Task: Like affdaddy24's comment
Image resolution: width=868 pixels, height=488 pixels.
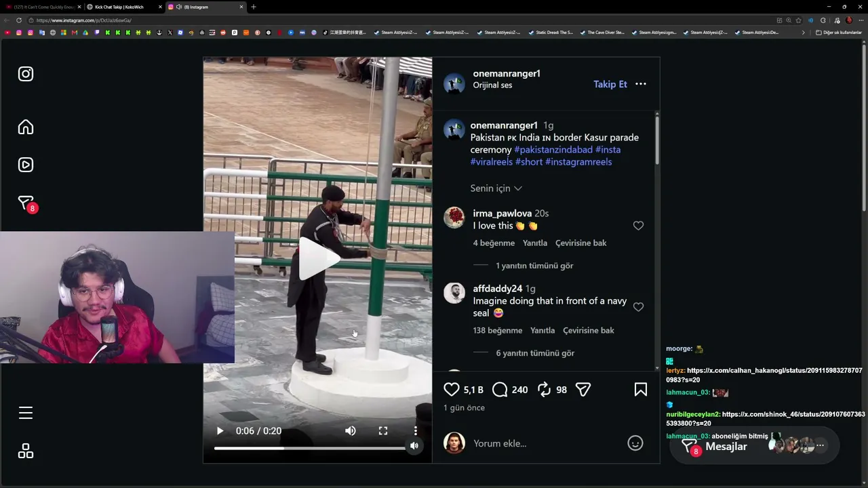Action: tap(638, 307)
